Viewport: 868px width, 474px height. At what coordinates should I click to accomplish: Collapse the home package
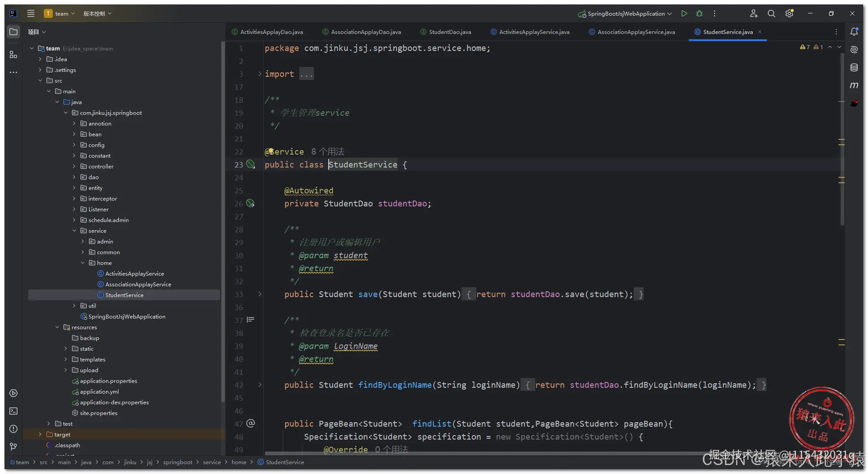point(83,263)
